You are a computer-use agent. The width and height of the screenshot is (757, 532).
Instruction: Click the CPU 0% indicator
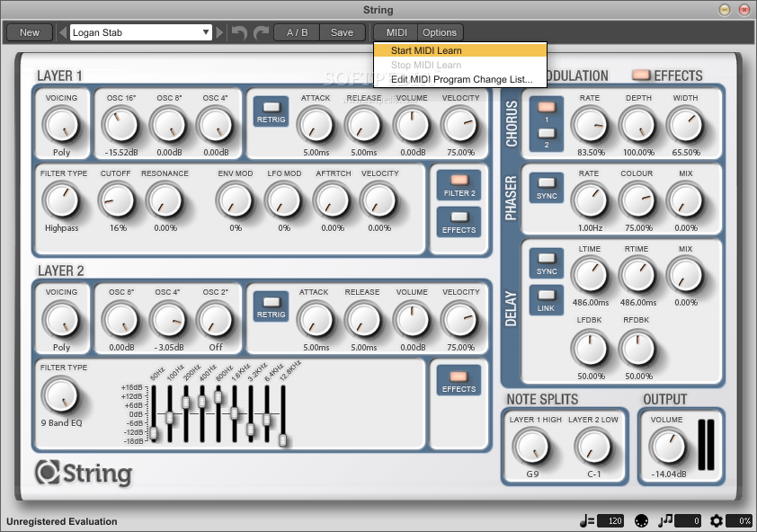coord(739,521)
